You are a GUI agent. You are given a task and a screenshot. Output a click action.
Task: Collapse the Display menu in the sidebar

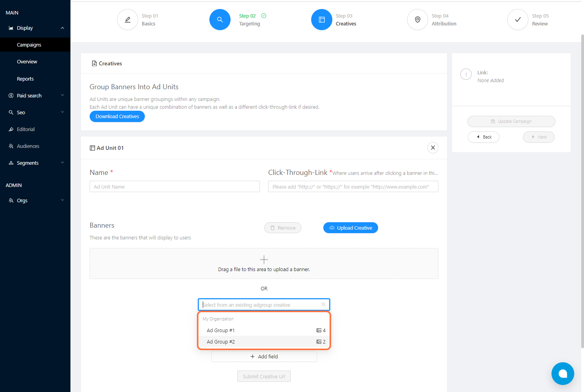pyautogui.click(x=62, y=28)
